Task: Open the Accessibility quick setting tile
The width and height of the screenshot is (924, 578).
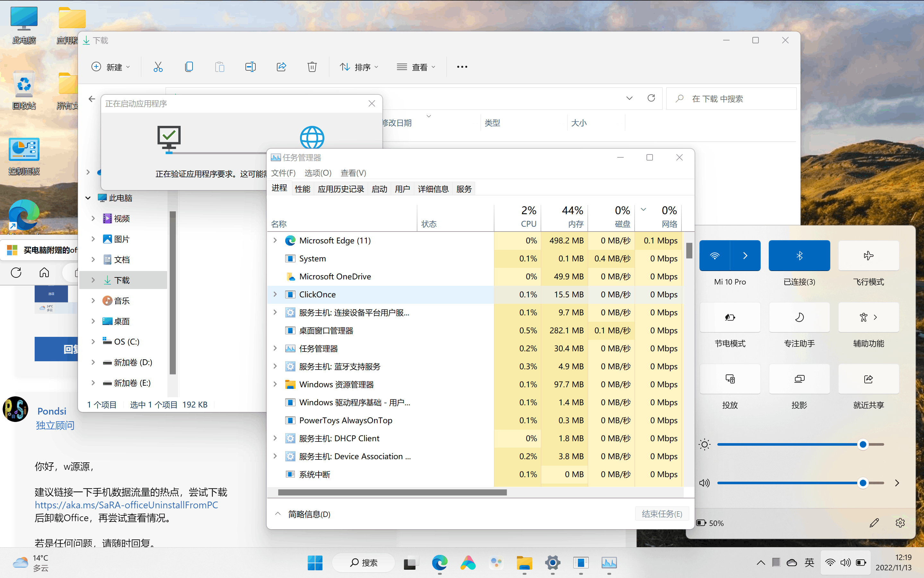Action: [x=868, y=317]
